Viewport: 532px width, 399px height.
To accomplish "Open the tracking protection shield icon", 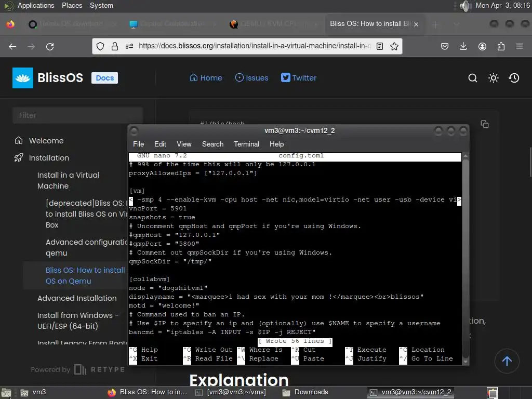I will (100, 46).
